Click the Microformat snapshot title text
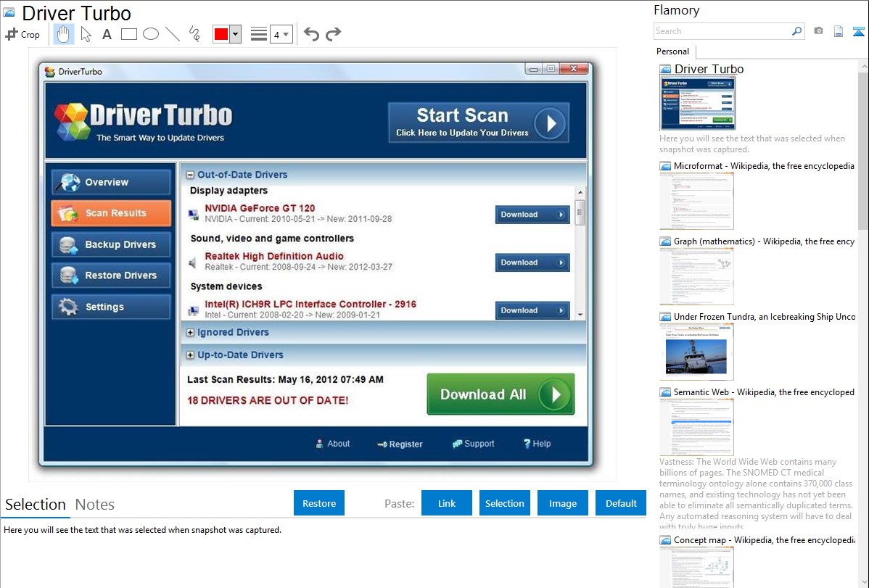Viewport: 869px width, 588px height. 764,166
